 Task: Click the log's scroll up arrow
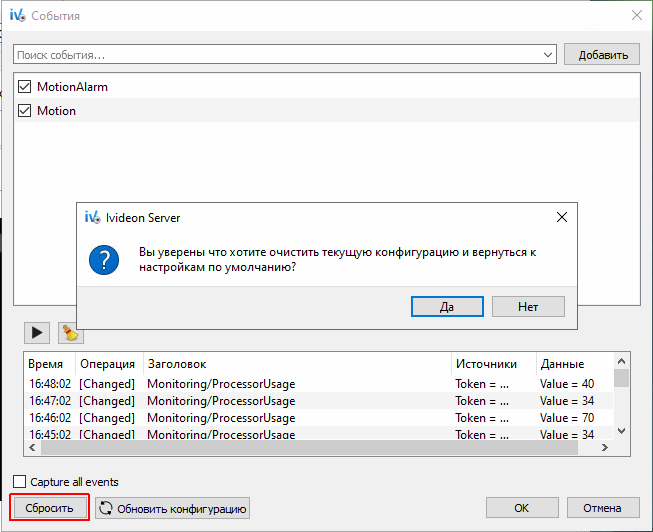point(621,361)
